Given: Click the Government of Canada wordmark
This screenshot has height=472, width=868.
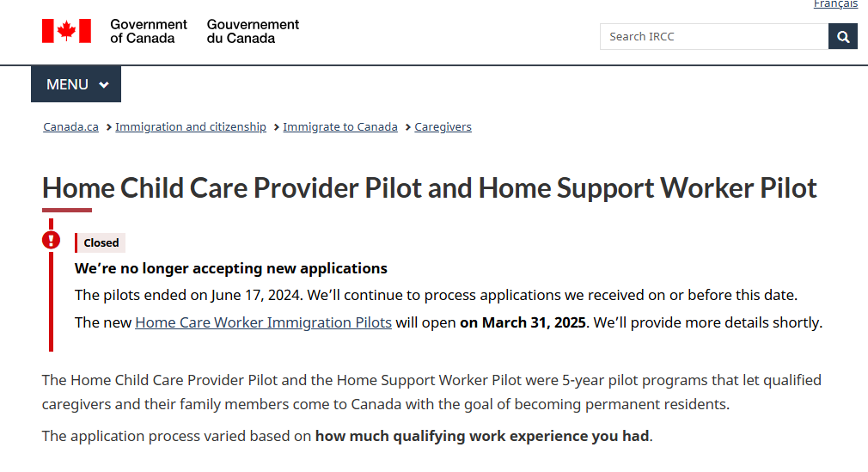Looking at the screenshot, I should point(148,31).
